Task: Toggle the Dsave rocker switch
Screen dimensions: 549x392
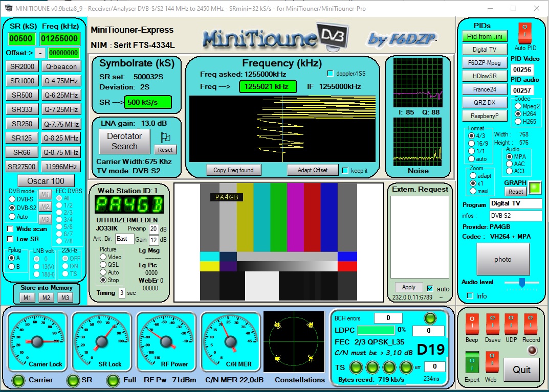Action: 492,324
